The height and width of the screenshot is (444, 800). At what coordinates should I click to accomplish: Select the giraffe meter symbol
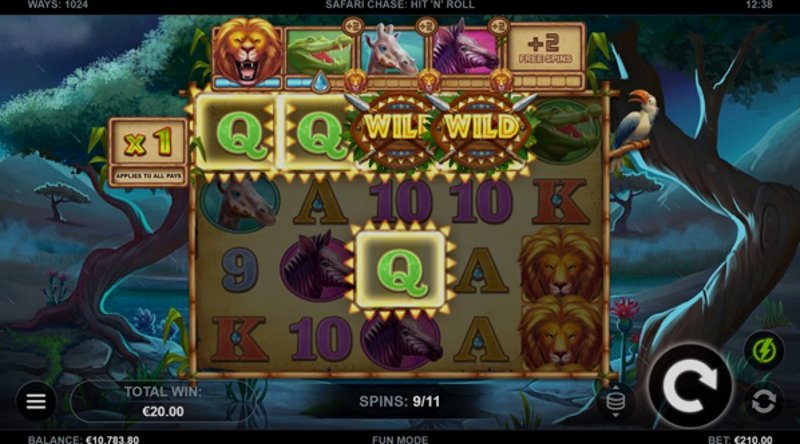pos(392,51)
